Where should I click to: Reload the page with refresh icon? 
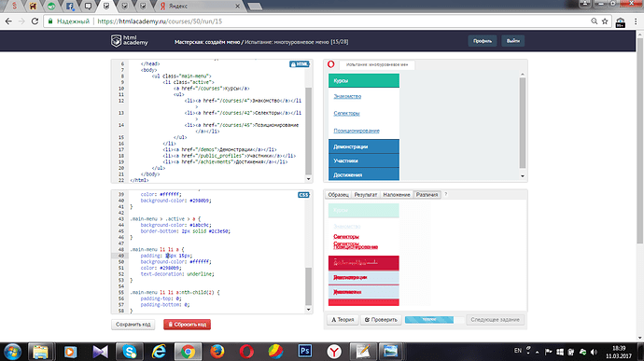35,21
